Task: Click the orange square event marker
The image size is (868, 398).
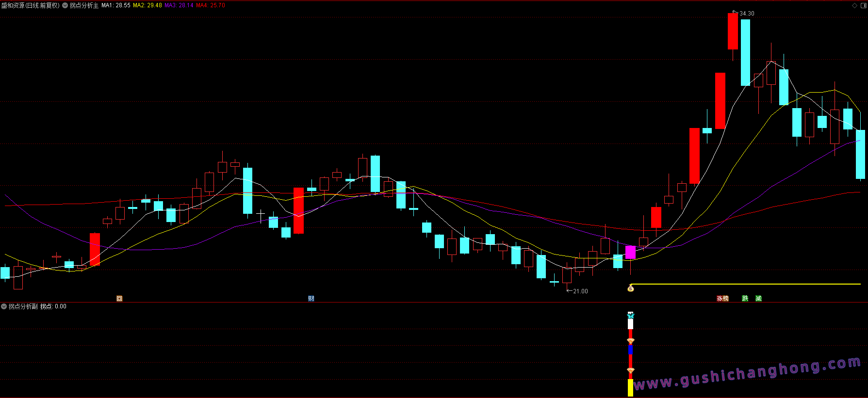Action: (x=119, y=298)
